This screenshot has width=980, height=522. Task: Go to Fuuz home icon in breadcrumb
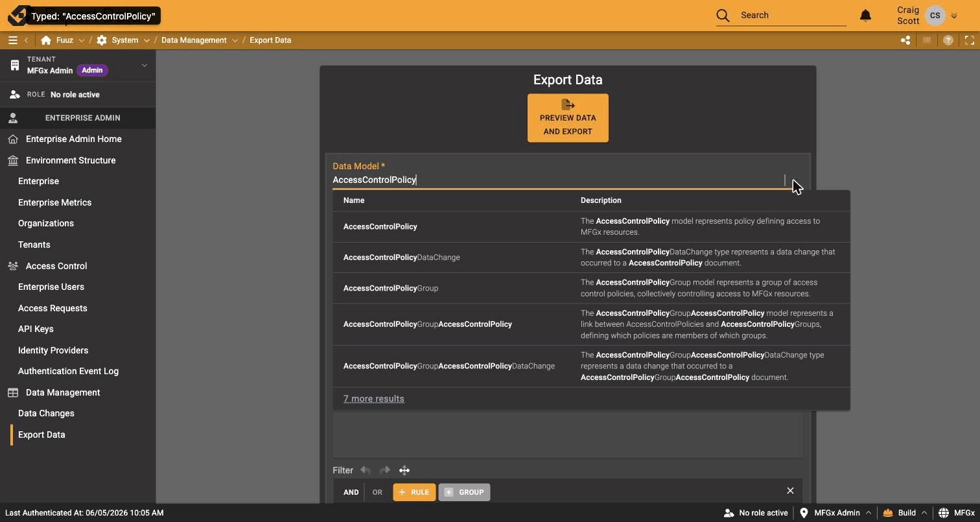click(46, 40)
